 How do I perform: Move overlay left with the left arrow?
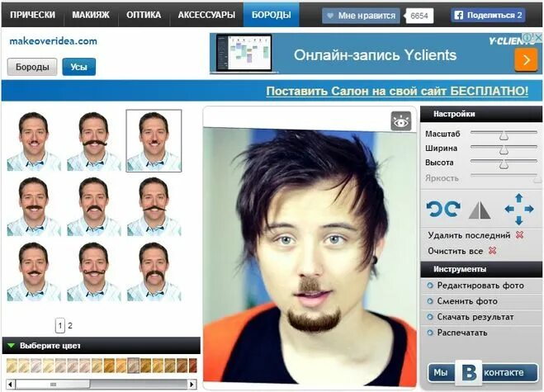pos(509,209)
